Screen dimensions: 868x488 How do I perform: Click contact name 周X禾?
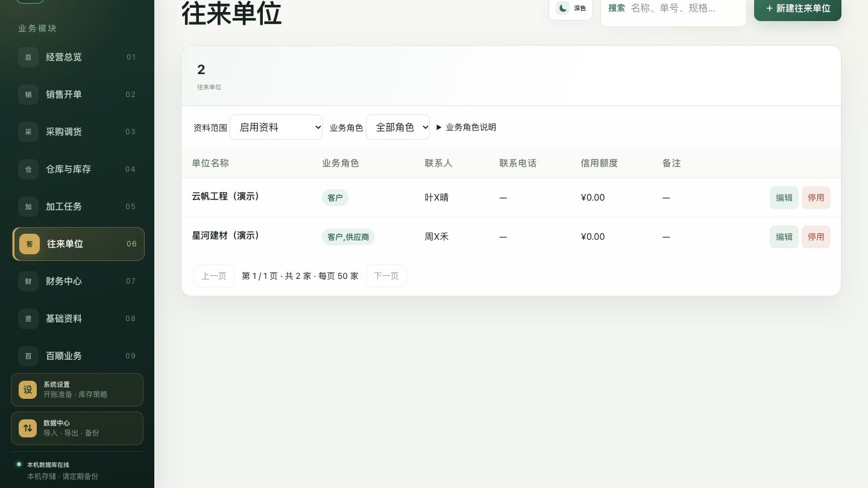pyautogui.click(x=437, y=237)
